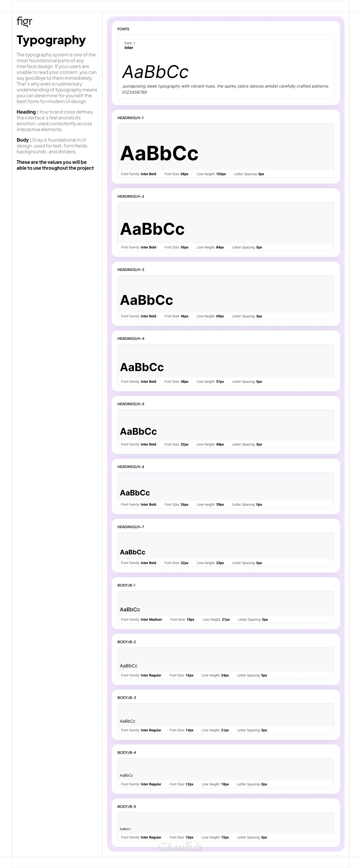Click the HEADINGS/H-2 section label
The width and height of the screenshot is (361, 868).
tap(131, 196)
